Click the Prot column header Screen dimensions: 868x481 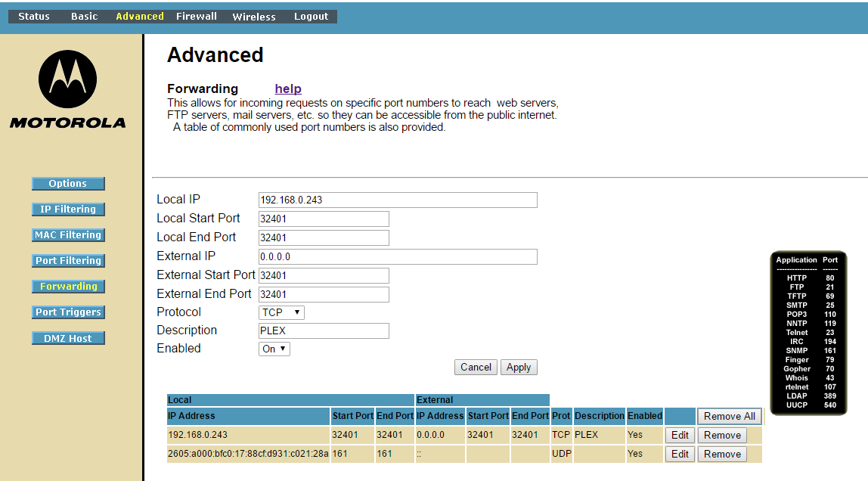click(561, 416)
